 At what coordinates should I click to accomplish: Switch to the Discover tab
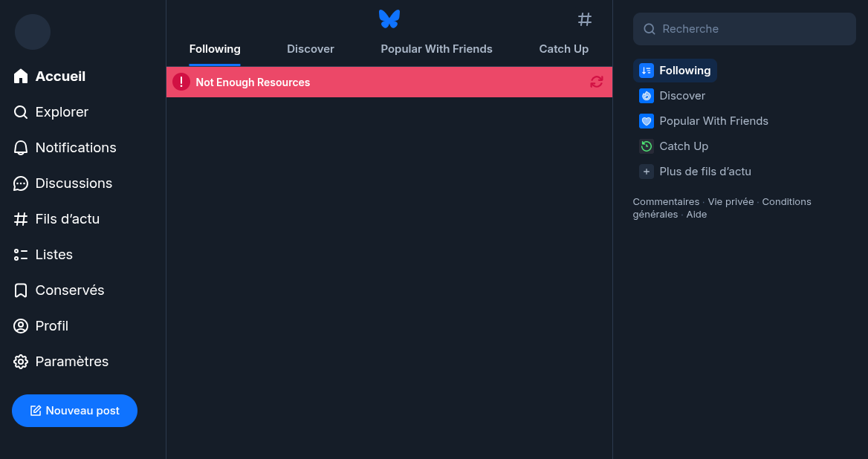(311, 49)
